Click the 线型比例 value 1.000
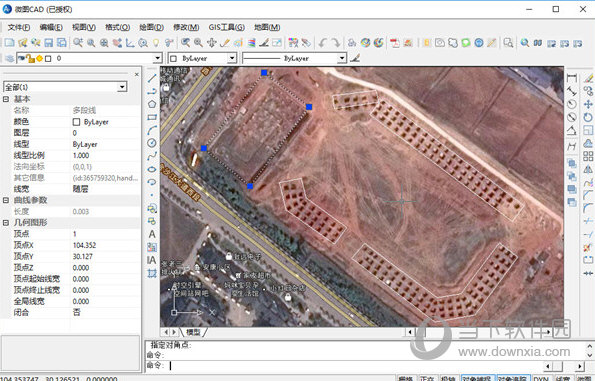 (x=81, y=156)
